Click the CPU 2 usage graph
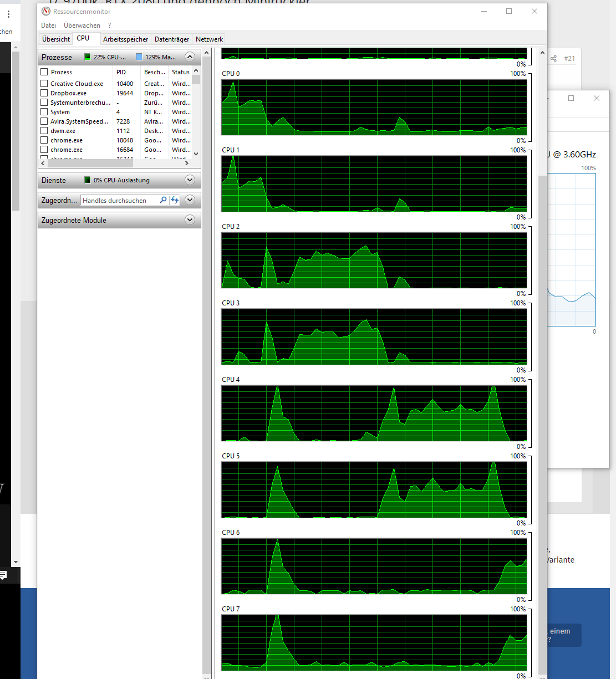 point(374,260)
